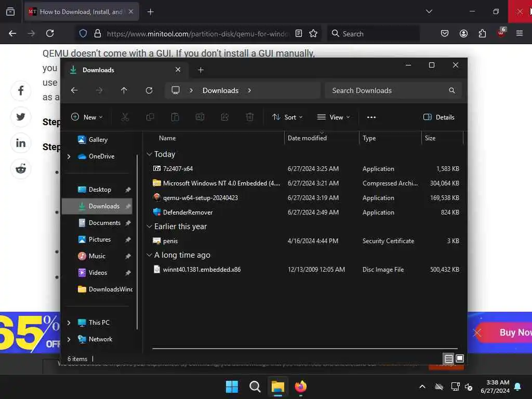Expand the Downloads breadcrumb chevron
This screenshot has height=399, width=532.
click(249, 90)
